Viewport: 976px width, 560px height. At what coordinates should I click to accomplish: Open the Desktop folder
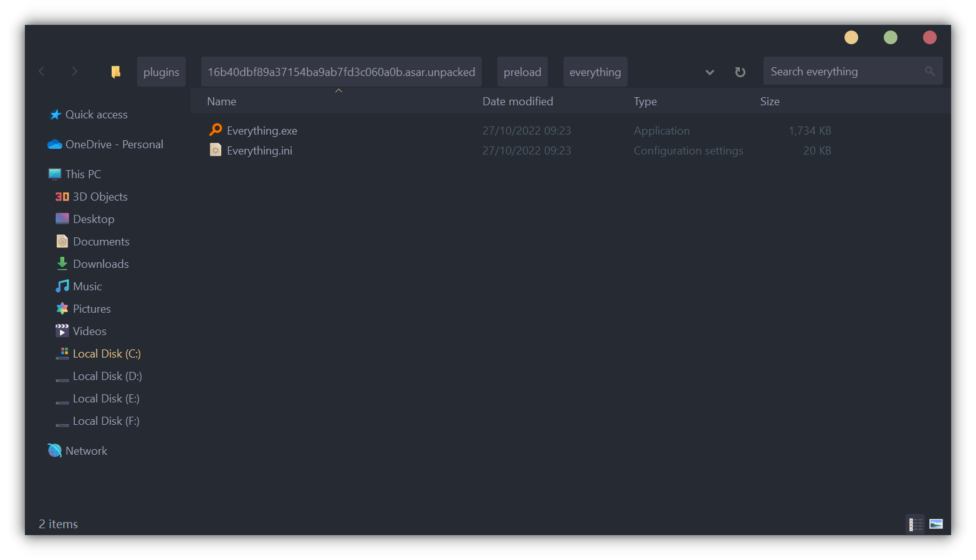[x=93, y=219]
